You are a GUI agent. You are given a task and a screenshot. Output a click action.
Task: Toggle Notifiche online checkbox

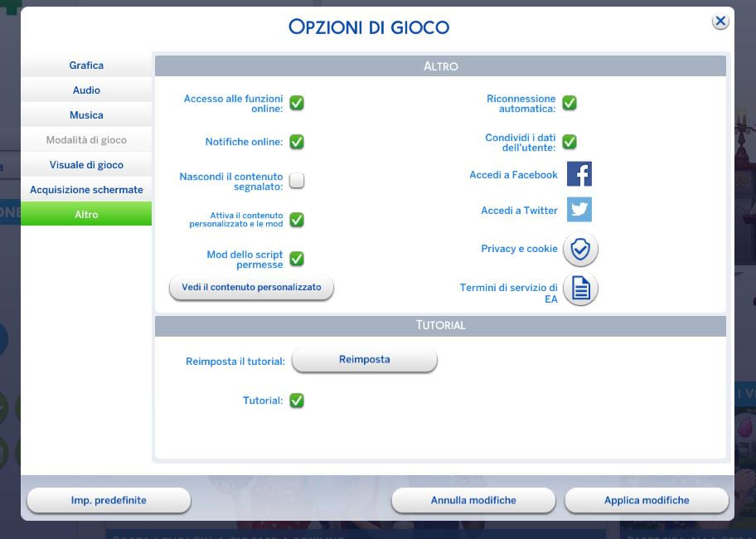tap(296, 142)
